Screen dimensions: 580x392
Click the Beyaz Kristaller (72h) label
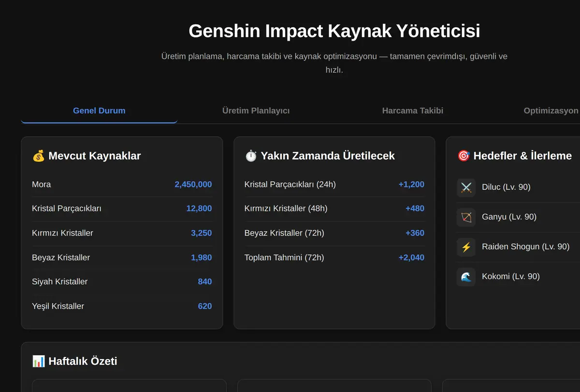(284, 233)
